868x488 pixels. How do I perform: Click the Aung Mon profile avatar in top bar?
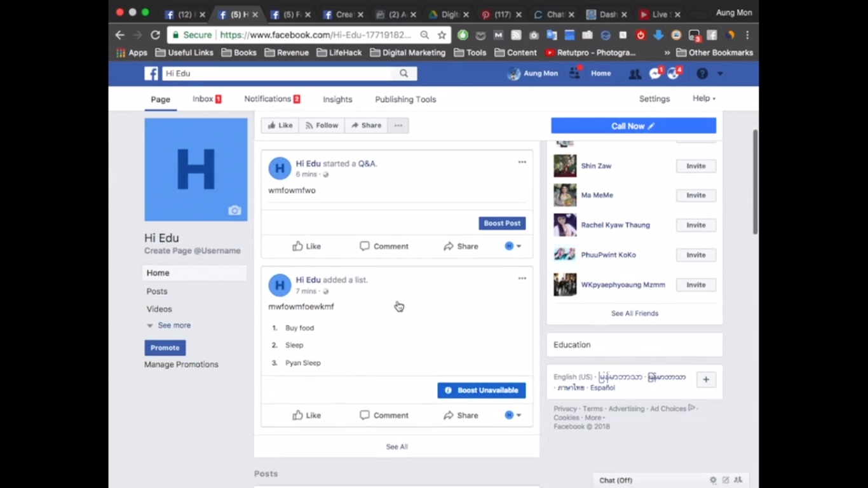513,74
